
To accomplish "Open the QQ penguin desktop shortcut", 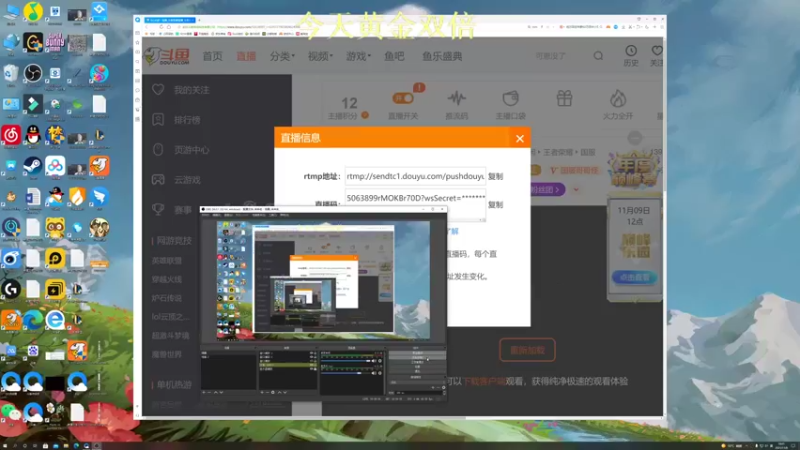I will (x=33, y=135).
